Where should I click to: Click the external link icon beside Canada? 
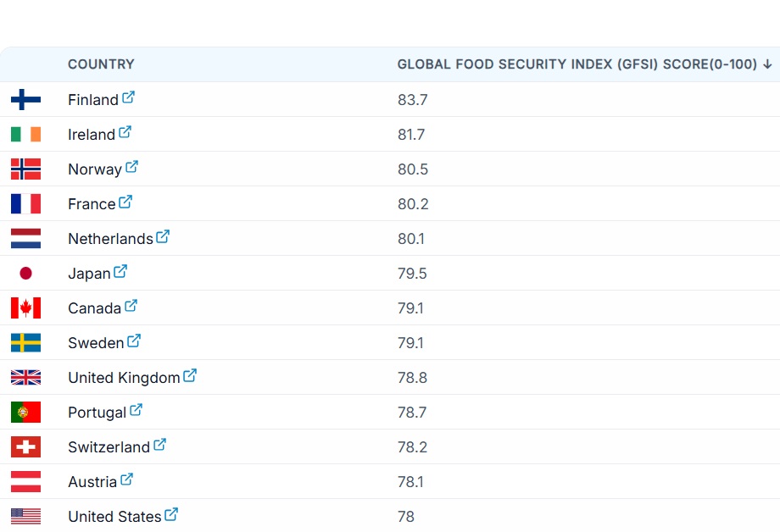point(131,306)
